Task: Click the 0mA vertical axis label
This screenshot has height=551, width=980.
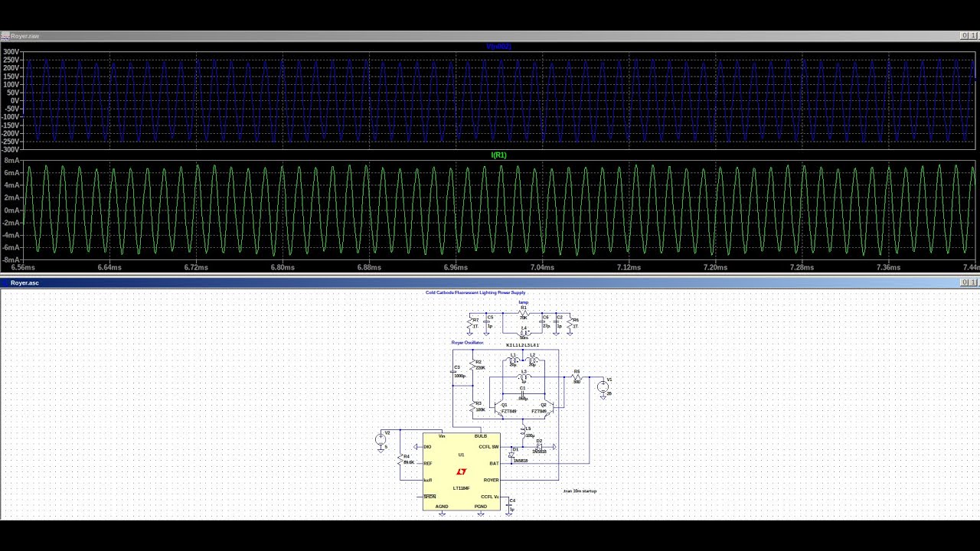Action: [x=11, y=210]
